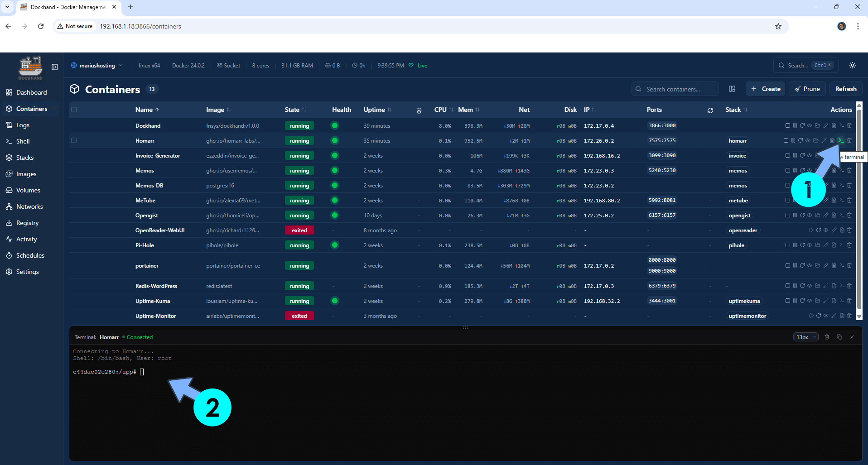Toggle the theme using the sun icon
Image resolution: width=868 pixels, height=465 pixels.
coord(852,65)
